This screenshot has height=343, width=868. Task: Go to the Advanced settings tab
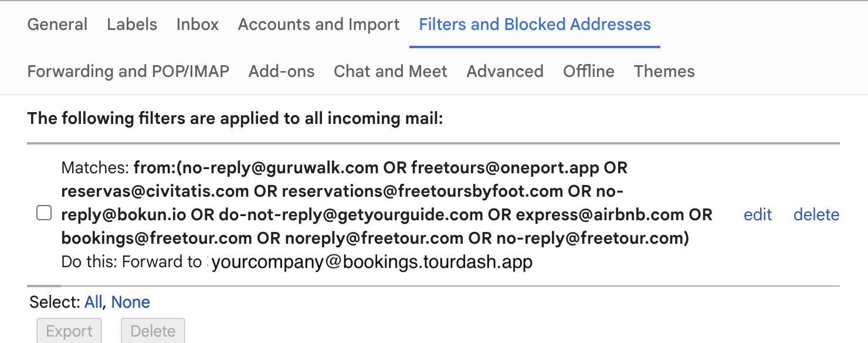pos(505,72)
